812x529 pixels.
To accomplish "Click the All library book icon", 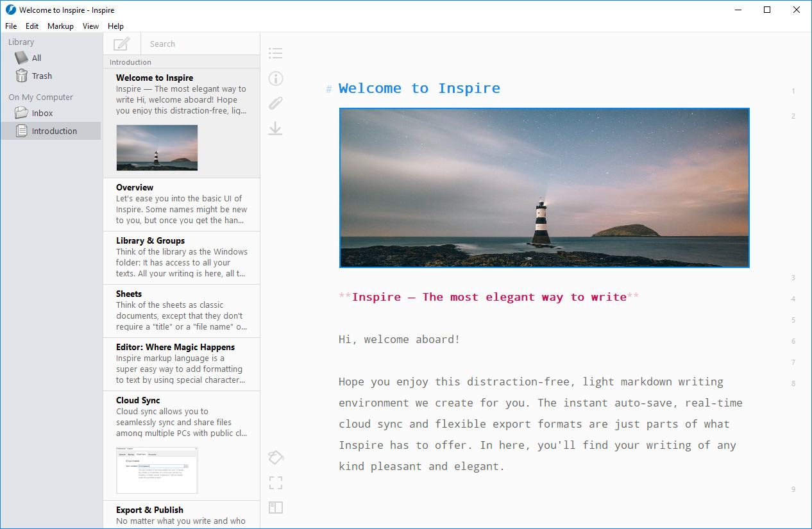I will 22,58.
